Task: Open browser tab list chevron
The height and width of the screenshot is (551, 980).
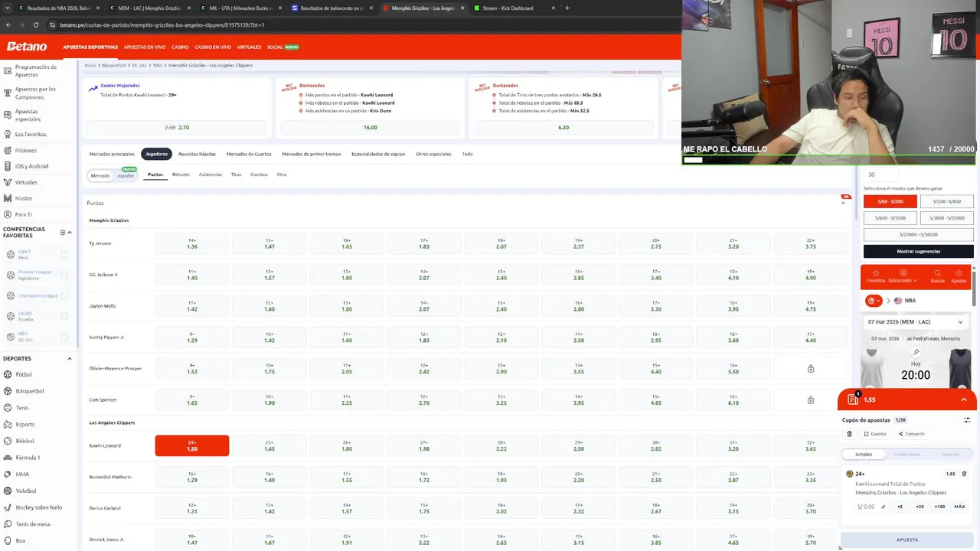Action: tap(7, 8)
